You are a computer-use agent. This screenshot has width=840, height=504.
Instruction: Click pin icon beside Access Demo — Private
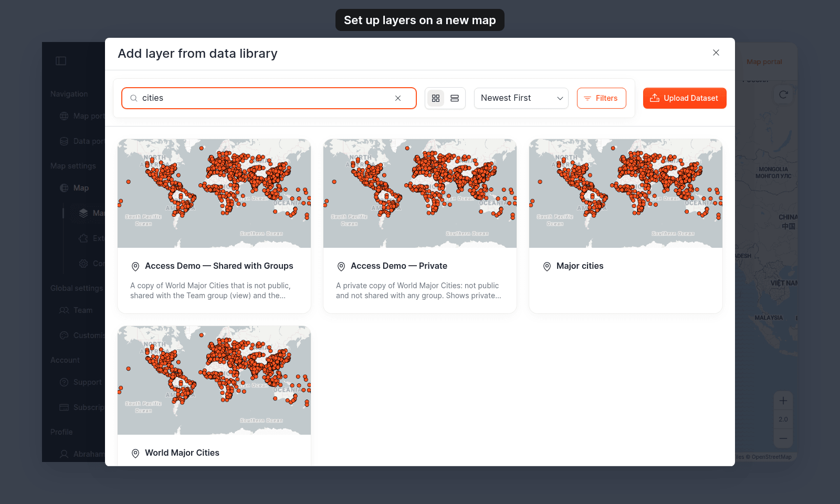coord(341,267)
